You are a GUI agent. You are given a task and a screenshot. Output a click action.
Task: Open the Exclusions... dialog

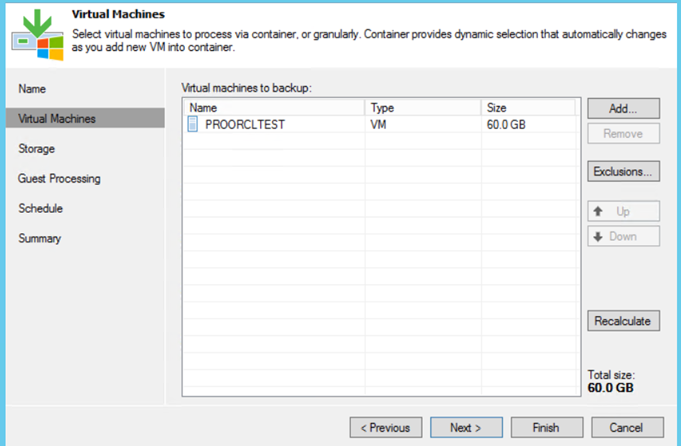(x=622, y=171)
